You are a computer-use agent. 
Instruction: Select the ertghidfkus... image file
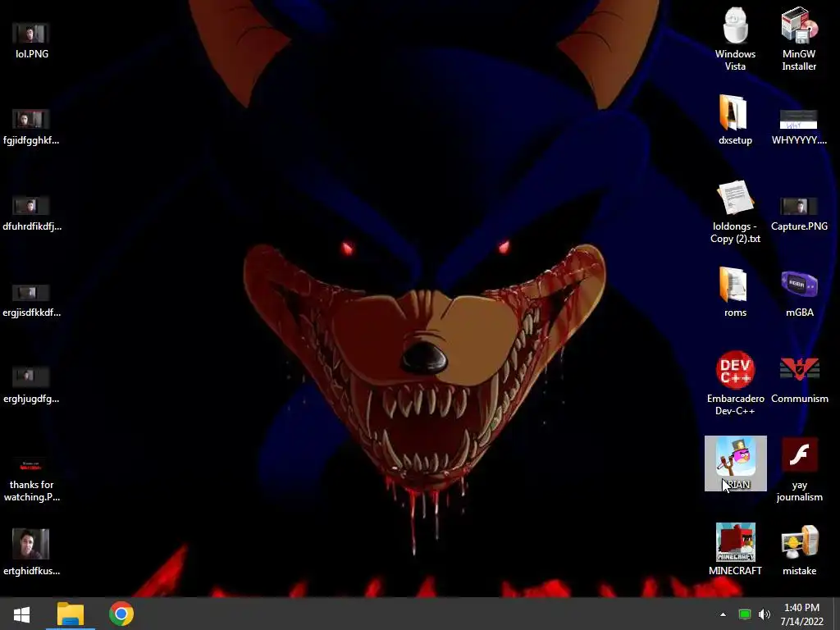pos(31,552)
